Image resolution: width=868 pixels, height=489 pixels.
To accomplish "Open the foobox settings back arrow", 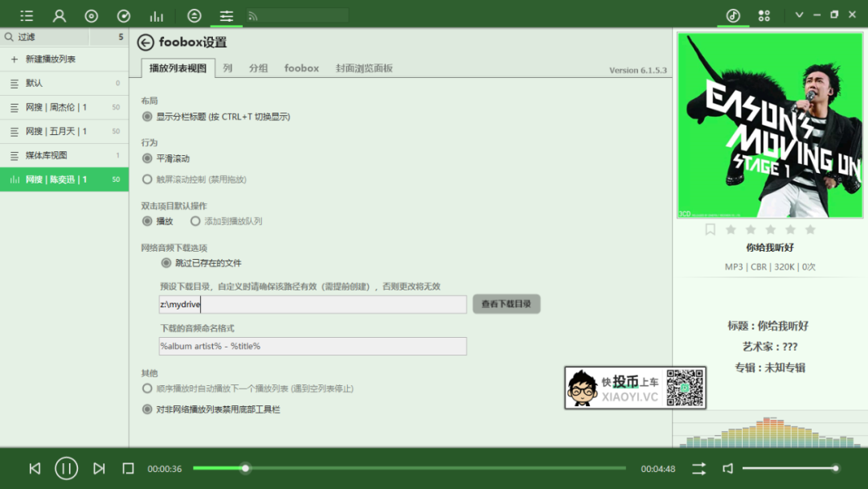I will 145,43.
